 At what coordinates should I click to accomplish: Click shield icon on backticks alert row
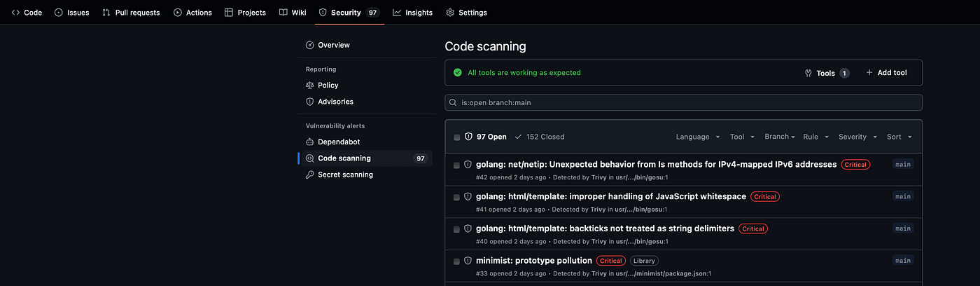(x=468, y=229)
